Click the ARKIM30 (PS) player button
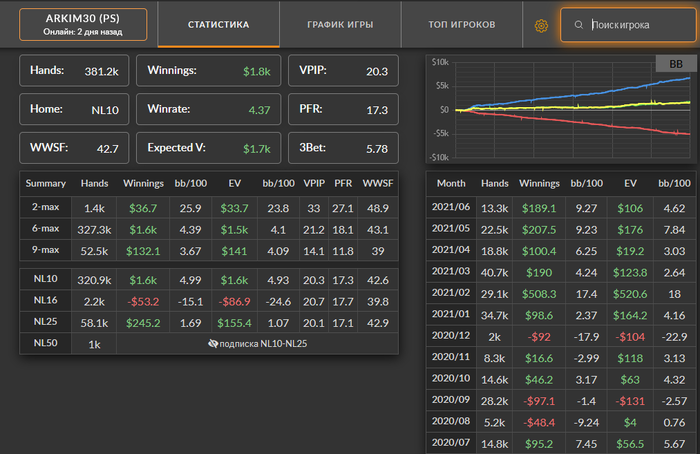Screen dimensions: 700x454 click(x=83, y=25)
